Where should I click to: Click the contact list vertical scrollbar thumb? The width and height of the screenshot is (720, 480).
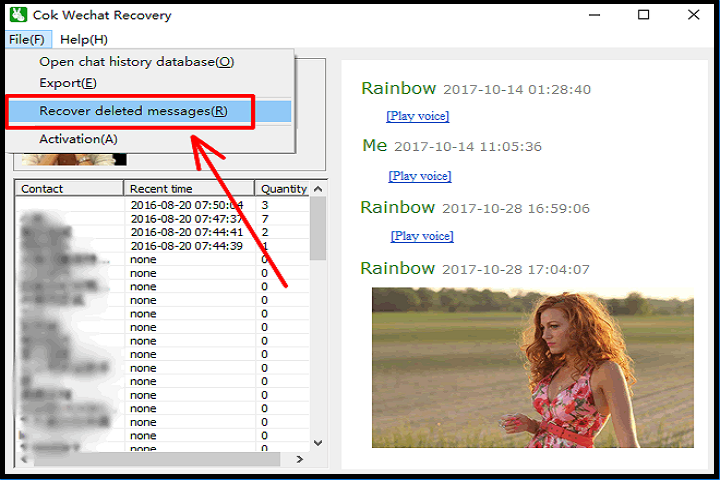[x=318, y=229]
